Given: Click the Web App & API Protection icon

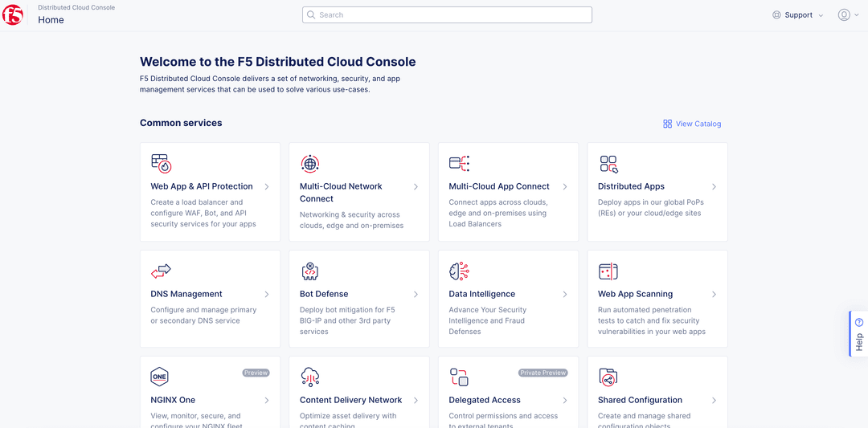Looking at the screenshot, I should (x=161, y=164).
